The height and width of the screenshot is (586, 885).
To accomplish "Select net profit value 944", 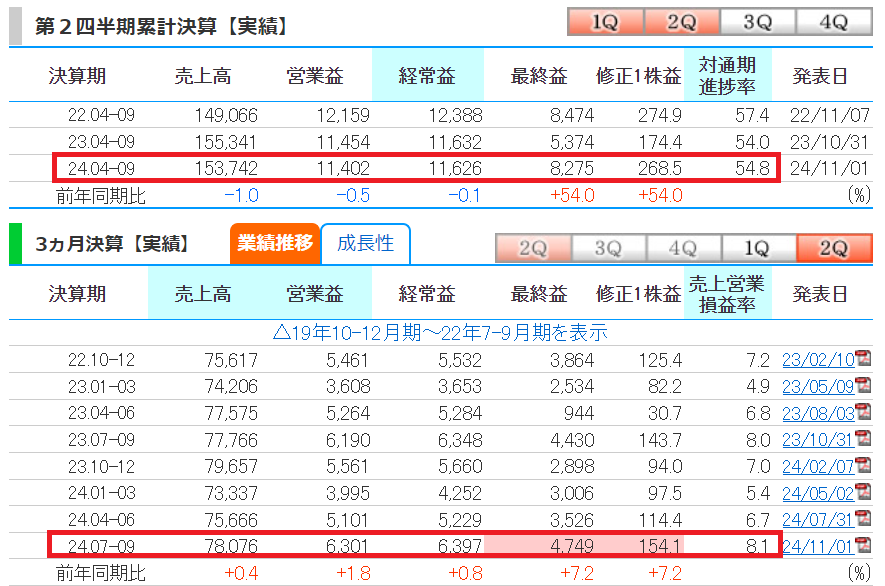I will [579, 413].
